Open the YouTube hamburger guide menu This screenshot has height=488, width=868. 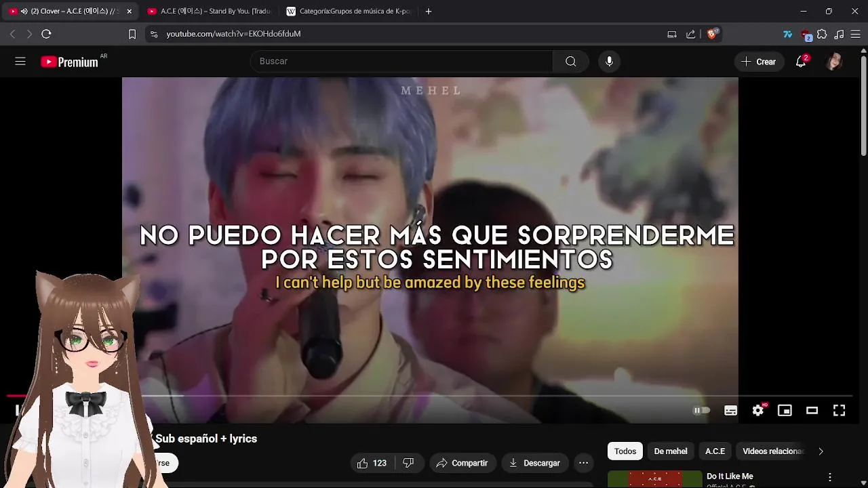point(20,62)
